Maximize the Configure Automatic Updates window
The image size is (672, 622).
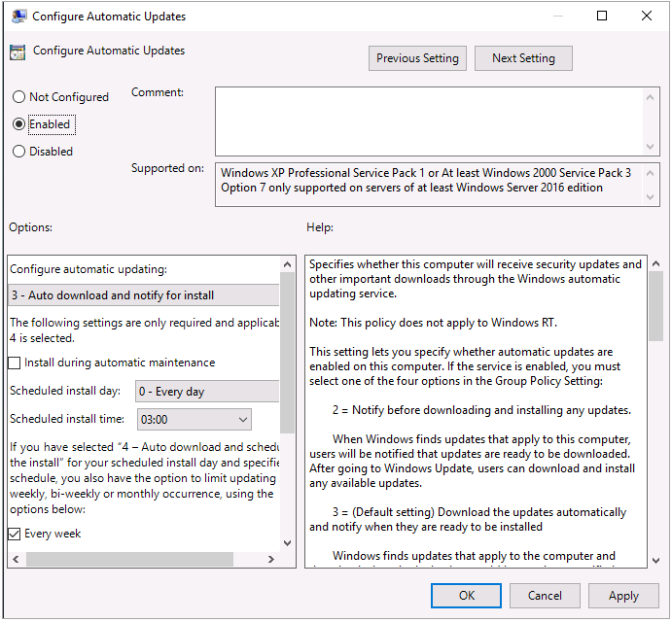point(602,16)
